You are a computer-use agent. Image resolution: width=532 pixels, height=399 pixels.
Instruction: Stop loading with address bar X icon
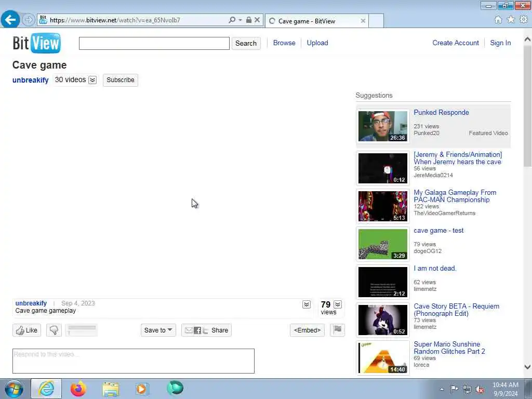tap(257, 20)
